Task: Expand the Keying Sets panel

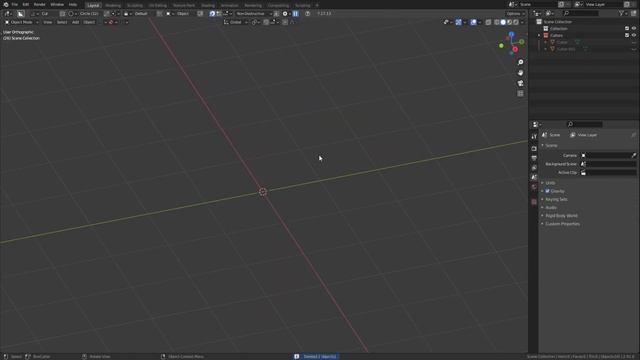Action: 556,199
